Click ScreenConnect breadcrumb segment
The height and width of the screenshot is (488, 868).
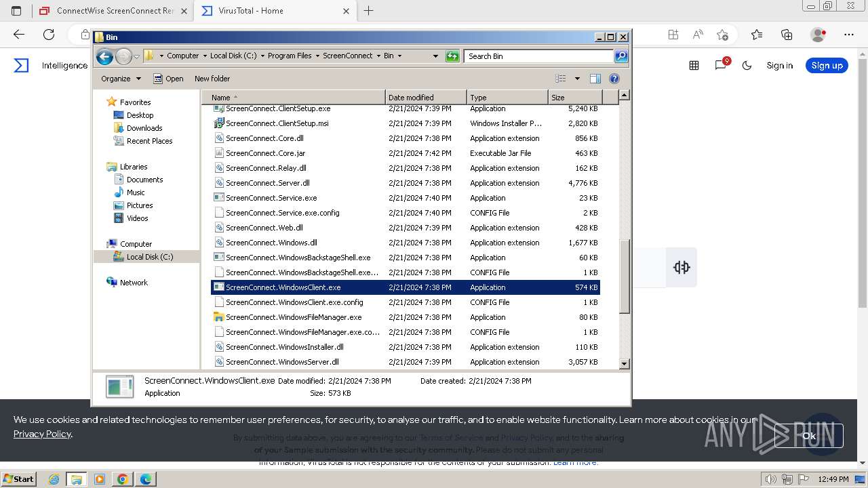348,56
